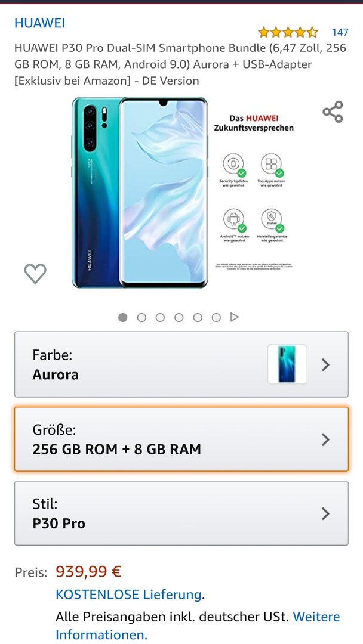Tap the HUAWEI Zukunftsversprechen info graphic

(x=254, y=191)
